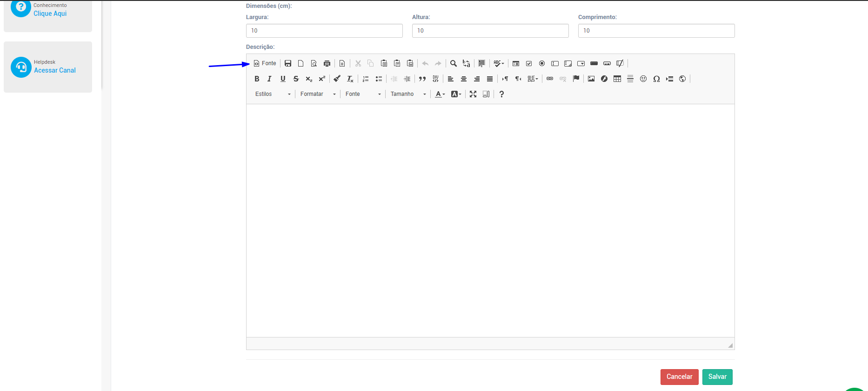Image resolution: width=868 pixels, height=391 pixels.
Task: Click the Increase Indent icon
Action: 407,79
